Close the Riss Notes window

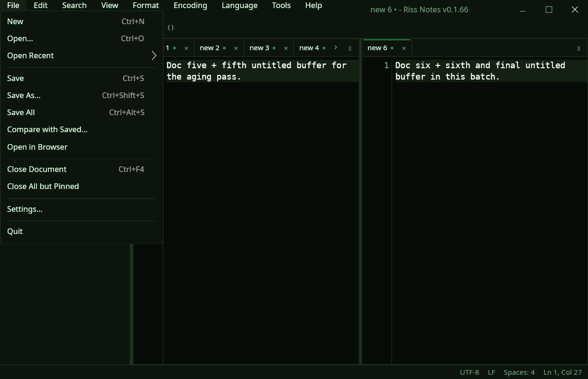tap(575, 9)
